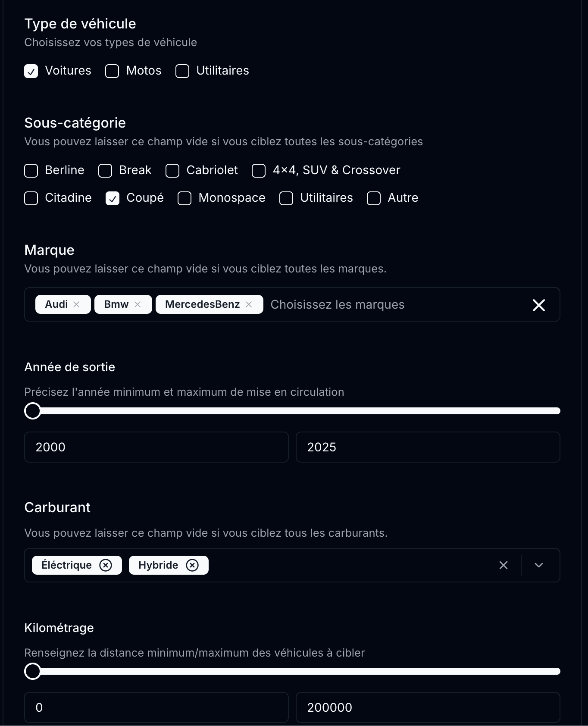The height and width of the screenshot is (726, 588).
Task: Select the Berline sub-category
Action: tap(31, 171)
